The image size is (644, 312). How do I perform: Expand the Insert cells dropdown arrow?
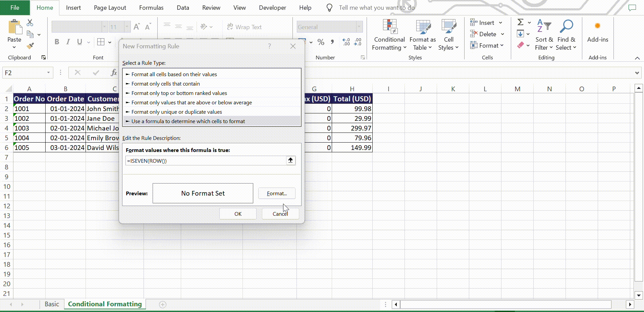click(x=500, y=23)
